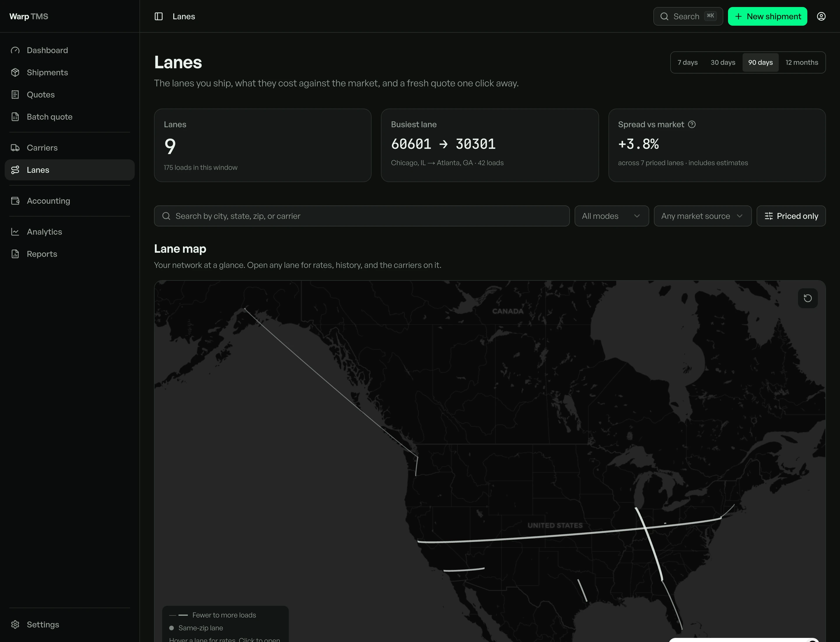Click the Spread vs market help icon
This screenshot has height=642, width=840.
tap(692, 125)
